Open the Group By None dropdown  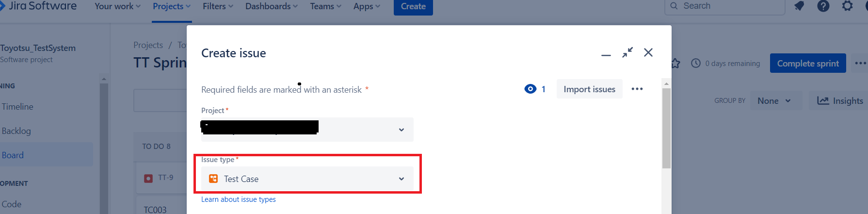point(774,100)
